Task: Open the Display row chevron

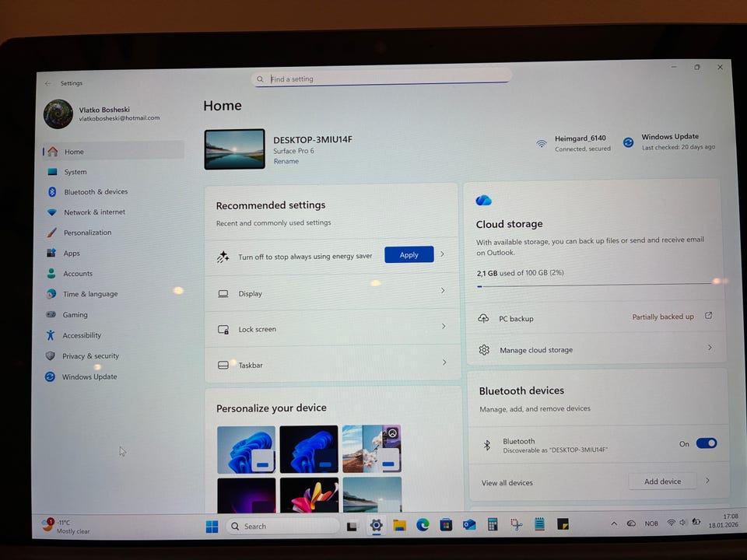Action: 443,290
